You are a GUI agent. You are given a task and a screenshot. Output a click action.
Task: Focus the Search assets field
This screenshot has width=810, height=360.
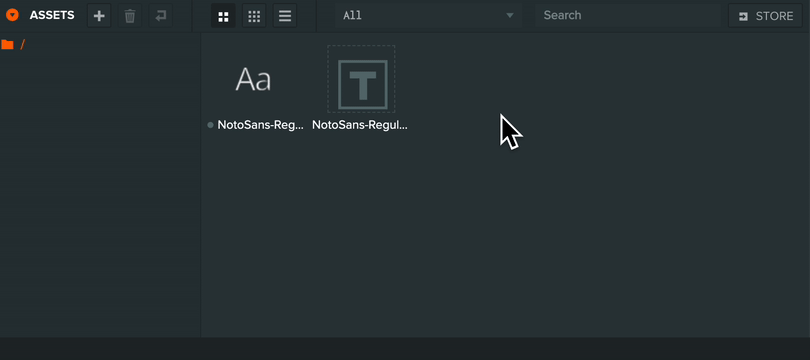click(628, 15)
